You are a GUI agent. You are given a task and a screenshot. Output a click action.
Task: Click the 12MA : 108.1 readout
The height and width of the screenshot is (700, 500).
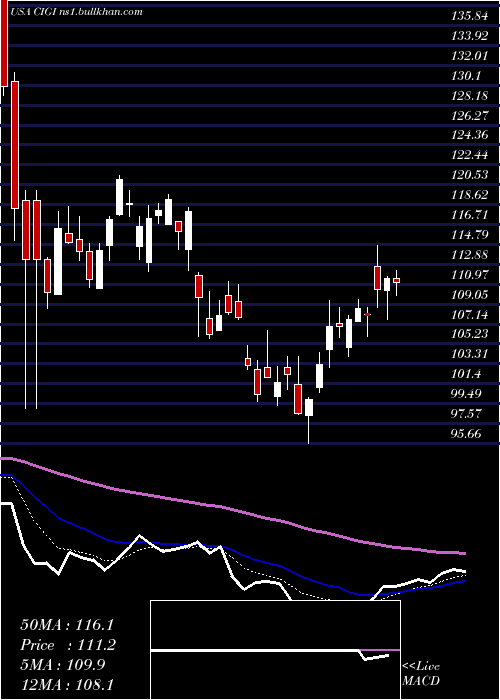[67, 684]
